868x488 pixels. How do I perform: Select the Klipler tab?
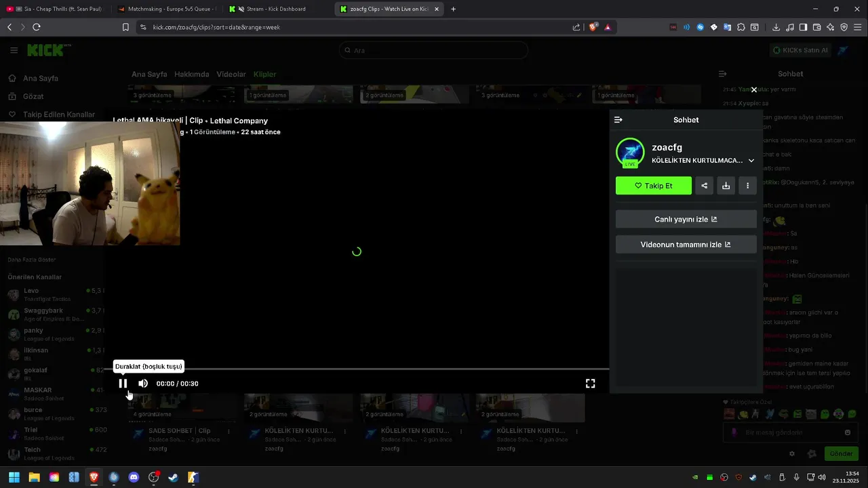[x=265, y=74]
